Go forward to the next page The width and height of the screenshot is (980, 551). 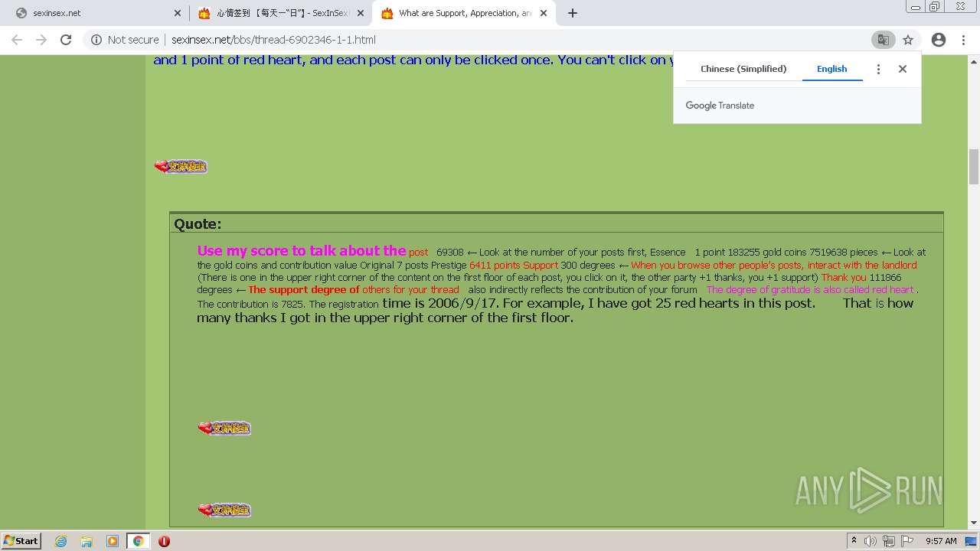click(x=41, y=40)
